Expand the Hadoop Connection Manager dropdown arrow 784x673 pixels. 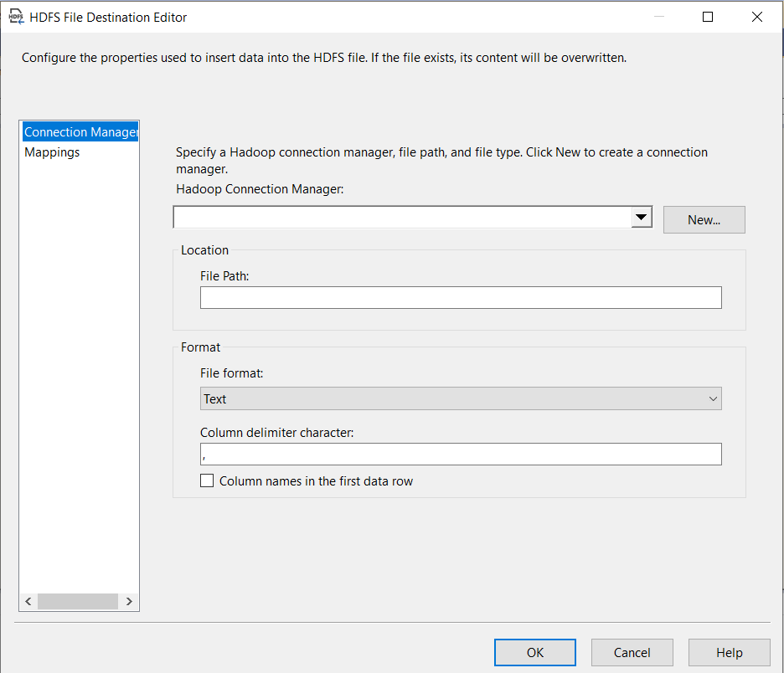pos(641,218)
